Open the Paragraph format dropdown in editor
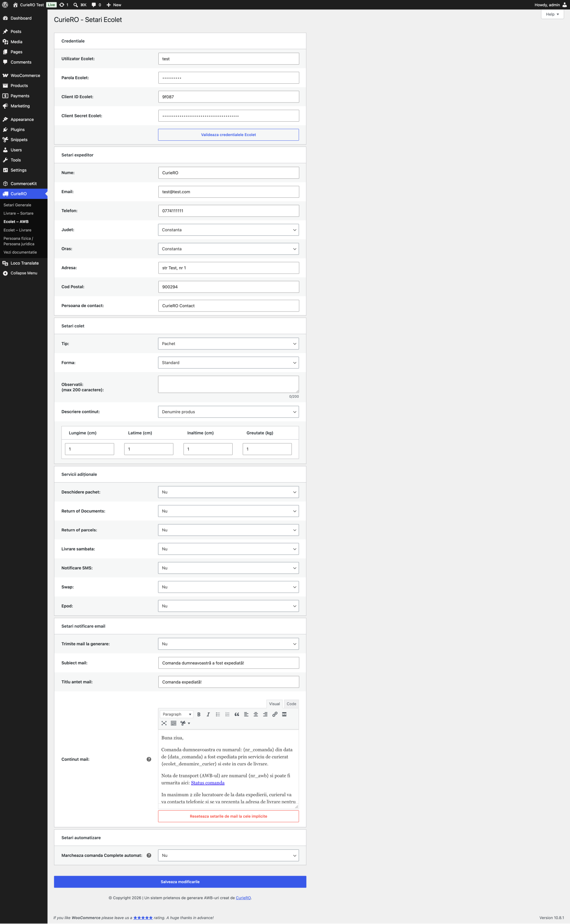Screen dimensions: 570x924 tap(176, 714)
